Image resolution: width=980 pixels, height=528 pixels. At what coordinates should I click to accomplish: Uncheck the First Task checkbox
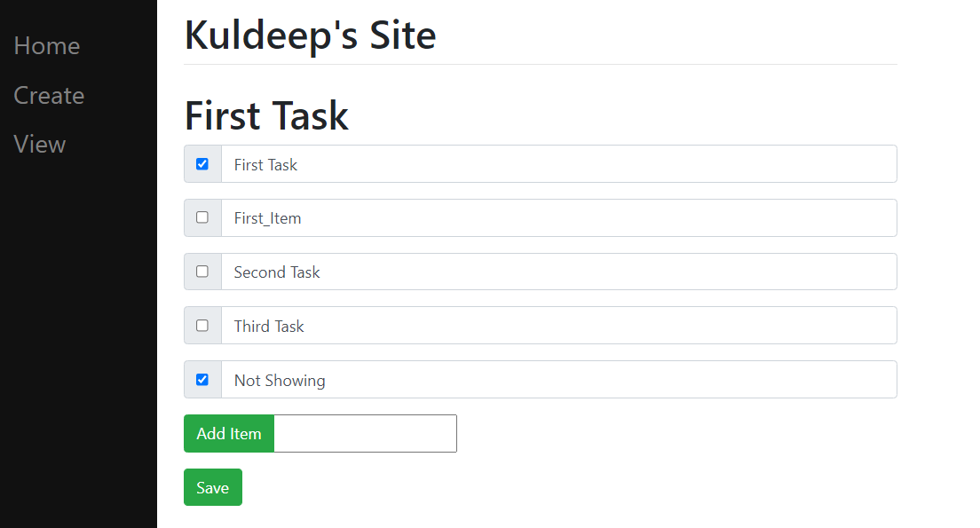(202, 163)
